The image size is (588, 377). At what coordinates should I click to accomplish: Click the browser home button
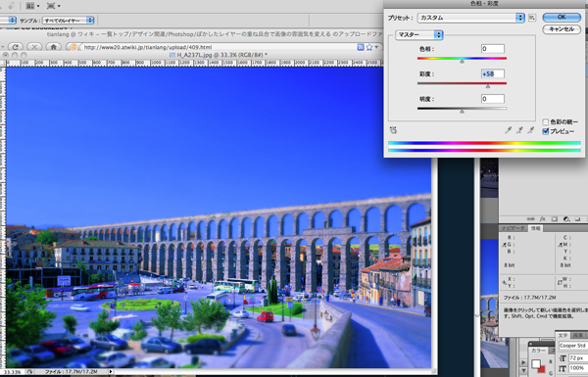click(54, 47)
